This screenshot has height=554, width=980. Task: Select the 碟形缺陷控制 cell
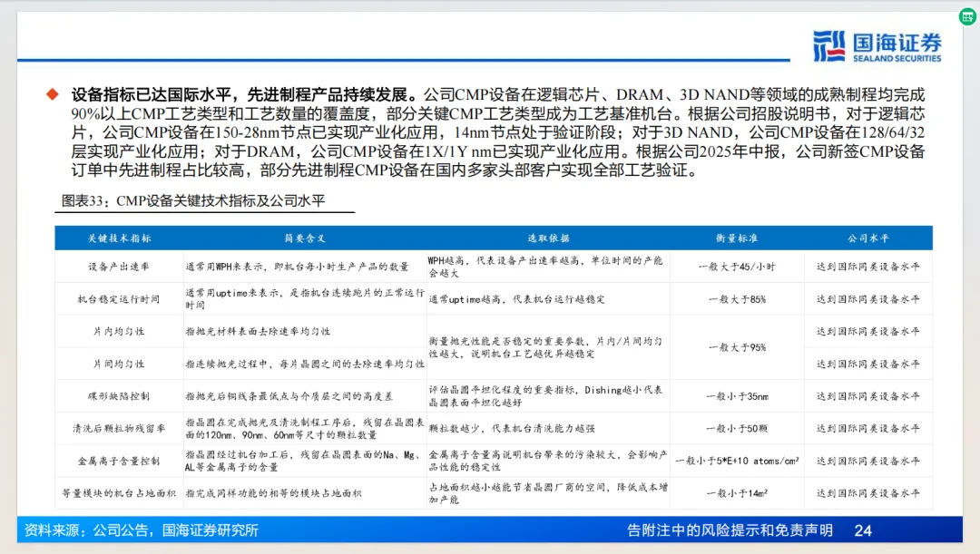(x=119, y=396)
